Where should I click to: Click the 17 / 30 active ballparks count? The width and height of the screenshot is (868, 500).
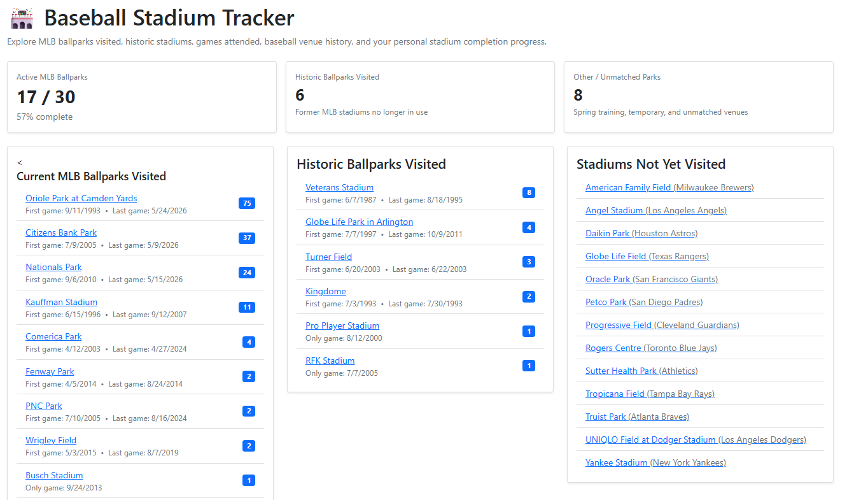coord(46,97)
